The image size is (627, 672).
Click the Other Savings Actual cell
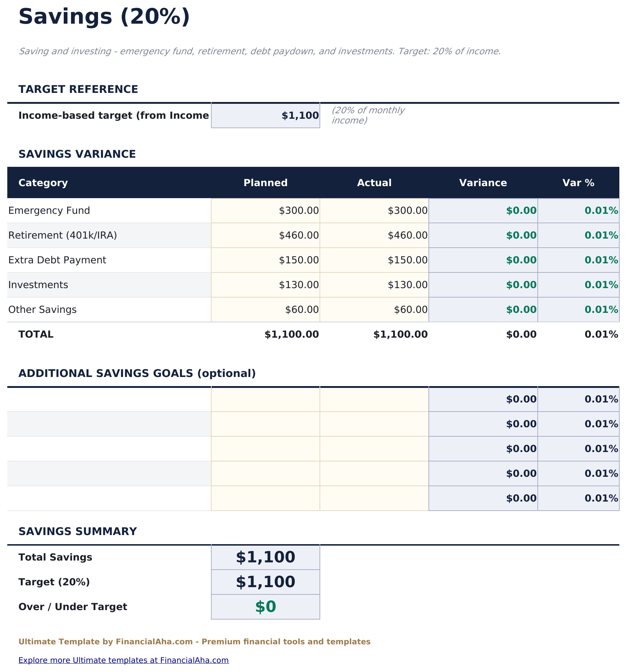click(x=374, y=309)
